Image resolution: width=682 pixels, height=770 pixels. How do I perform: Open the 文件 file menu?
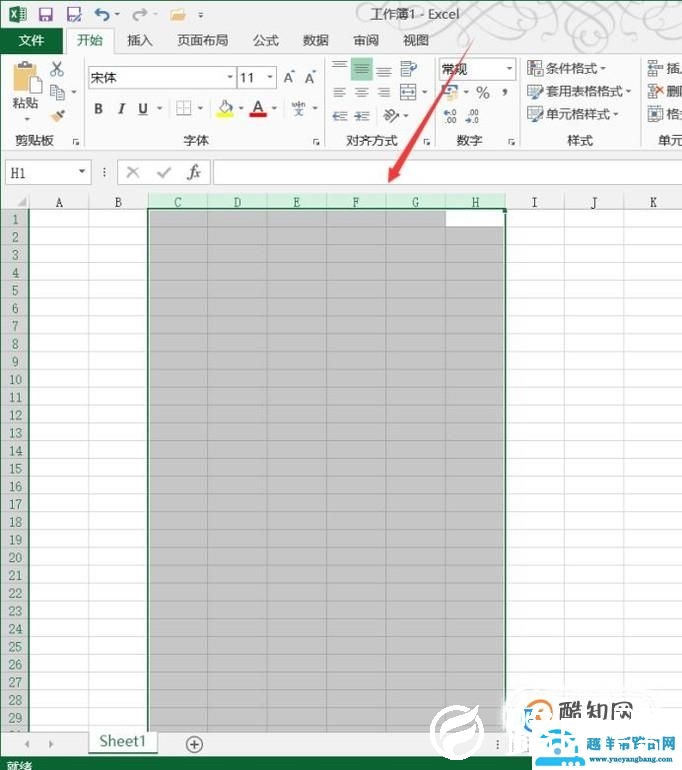point(31,40)
